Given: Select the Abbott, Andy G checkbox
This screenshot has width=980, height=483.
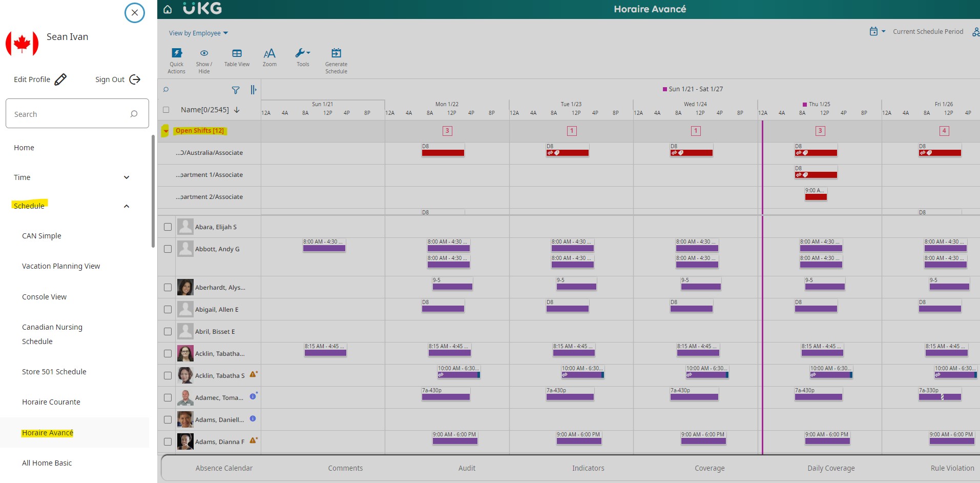Looking at the screenshot, I should 168,249.
